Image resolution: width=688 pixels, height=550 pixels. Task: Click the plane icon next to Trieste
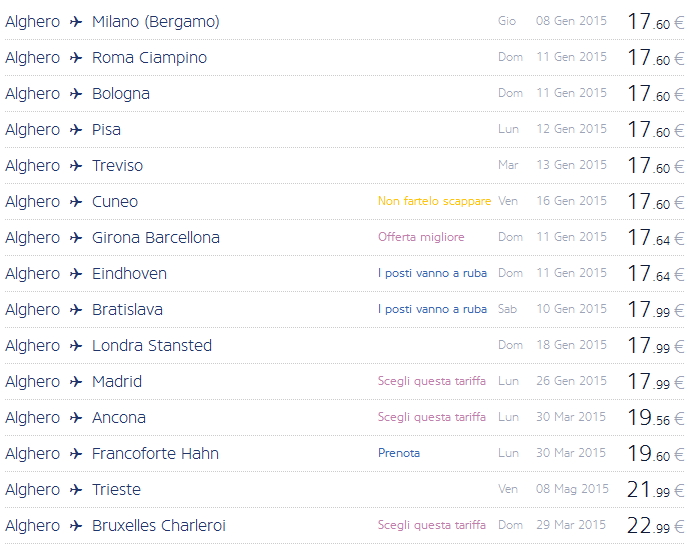tap(76, 490)
